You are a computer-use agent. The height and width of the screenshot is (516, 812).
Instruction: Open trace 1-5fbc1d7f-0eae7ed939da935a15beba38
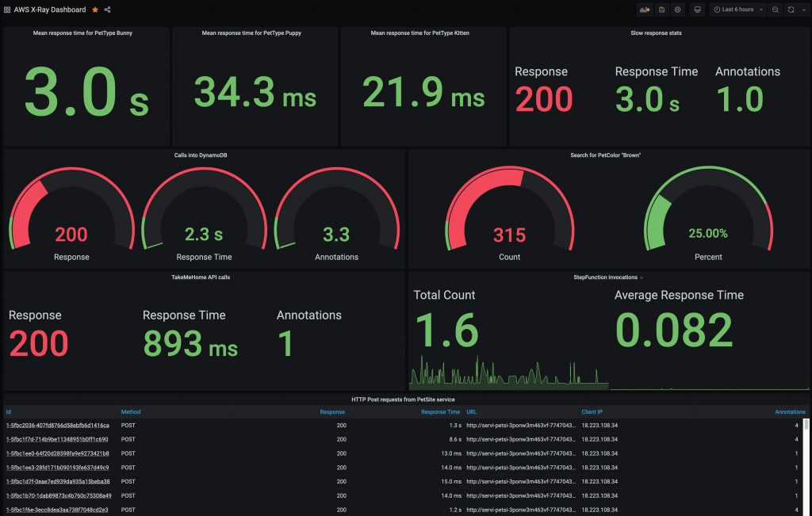58,481
